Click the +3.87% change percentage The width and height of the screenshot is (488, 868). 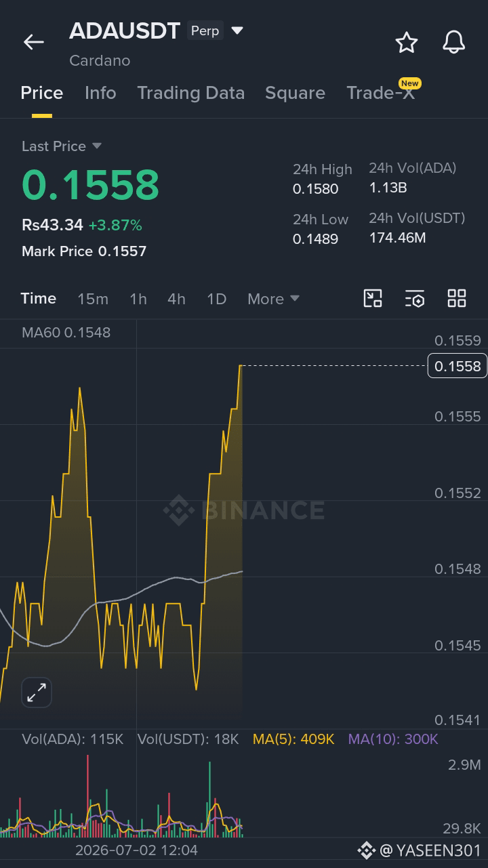[115, 225]
